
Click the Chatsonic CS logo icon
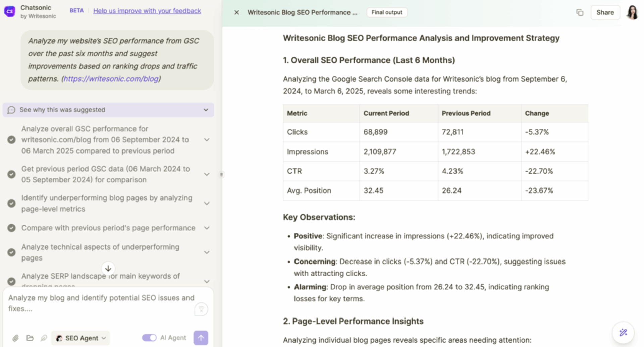tap(10, 11)
